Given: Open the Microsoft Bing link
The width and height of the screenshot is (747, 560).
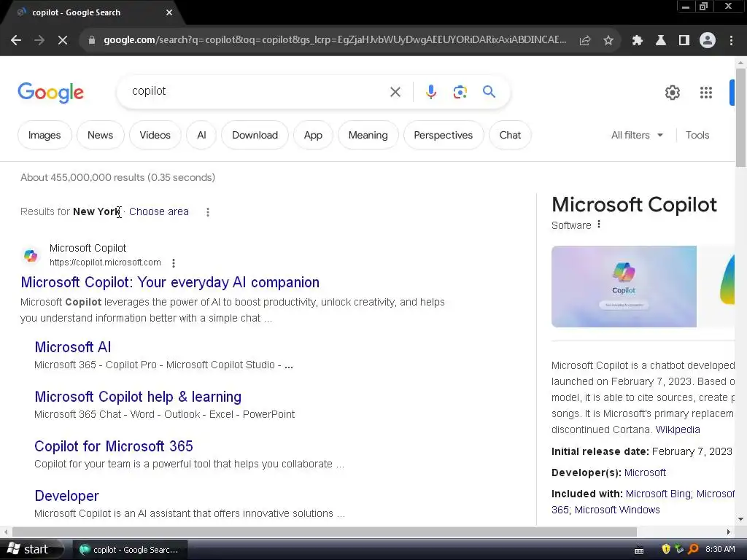Looking at the screenshot, I should (x=659, y=494).
